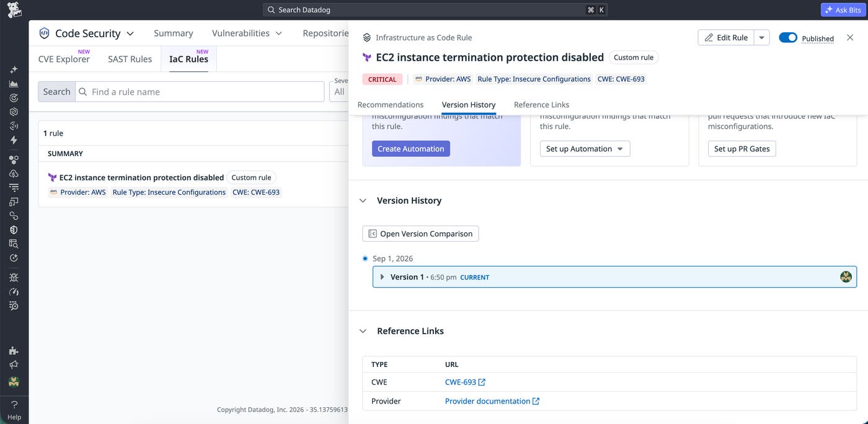Viewport: 868px width, 424px height.
Task: Focus the Search Datadog field
Action: coord(435,10)
